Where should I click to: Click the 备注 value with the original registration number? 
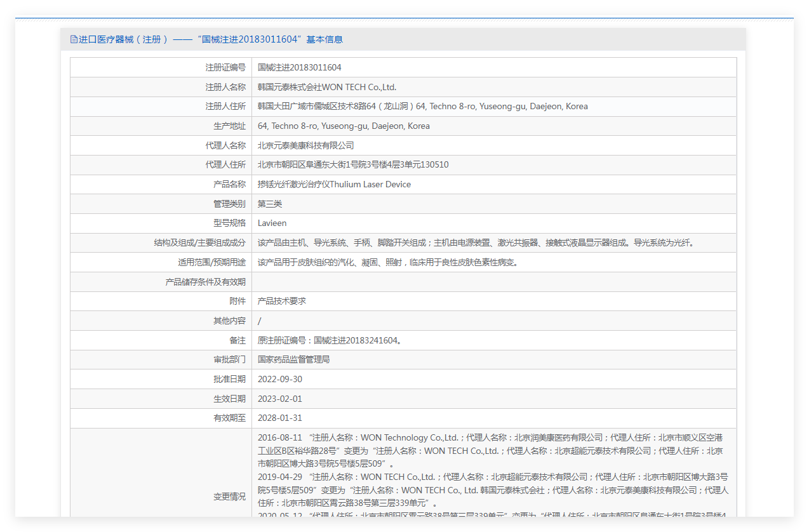click(x=330, y=340)
